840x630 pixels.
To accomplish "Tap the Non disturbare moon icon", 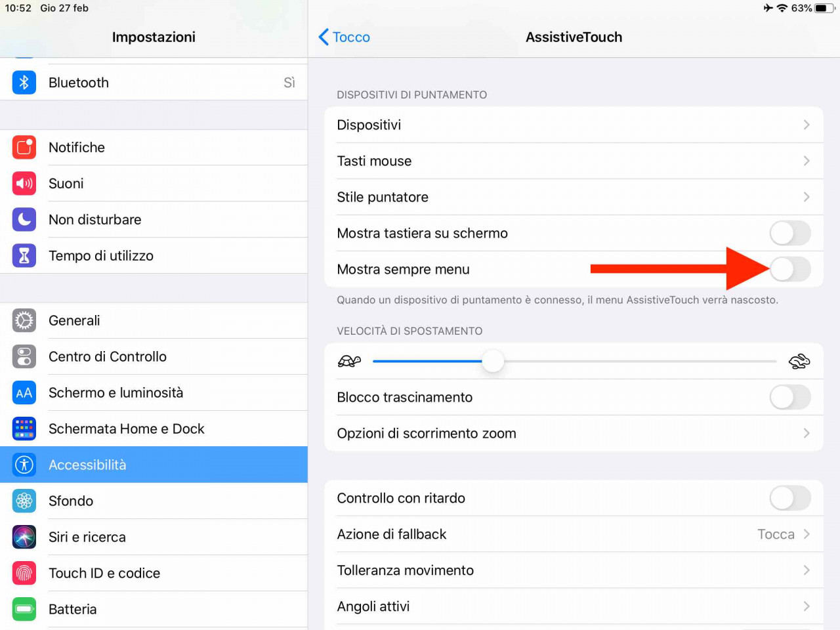I will pos(24,220).
